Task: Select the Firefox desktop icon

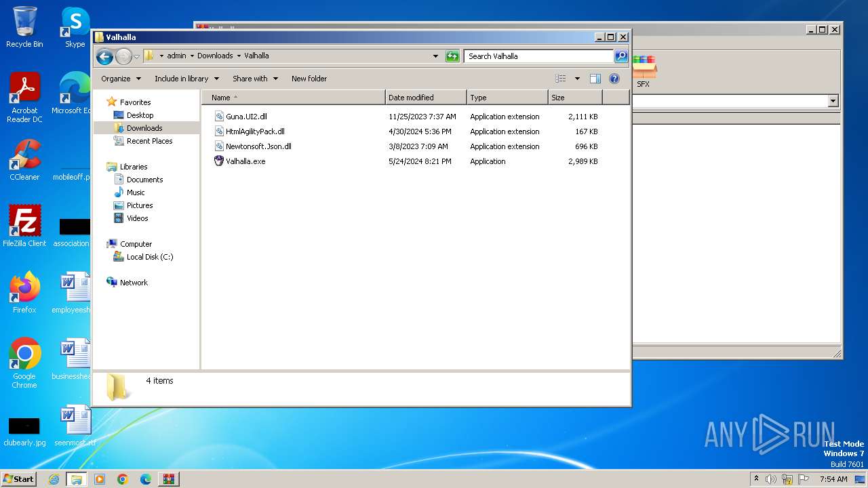Action: (24, 293)
